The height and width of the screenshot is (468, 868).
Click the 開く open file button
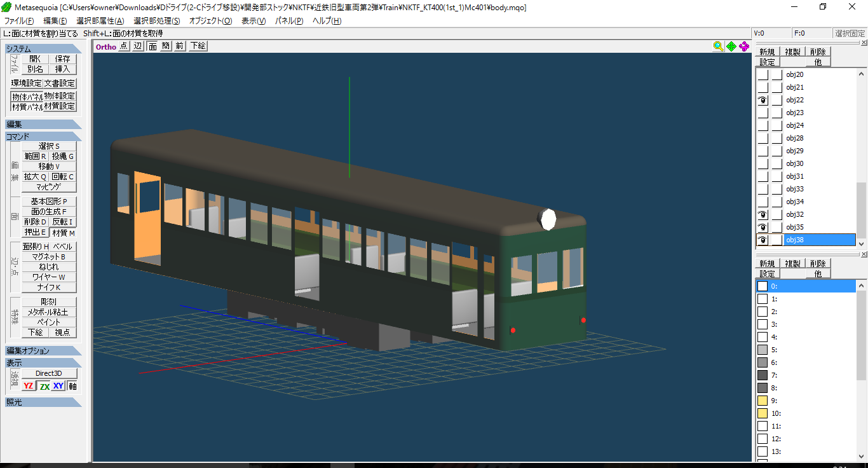coord(35,59)
